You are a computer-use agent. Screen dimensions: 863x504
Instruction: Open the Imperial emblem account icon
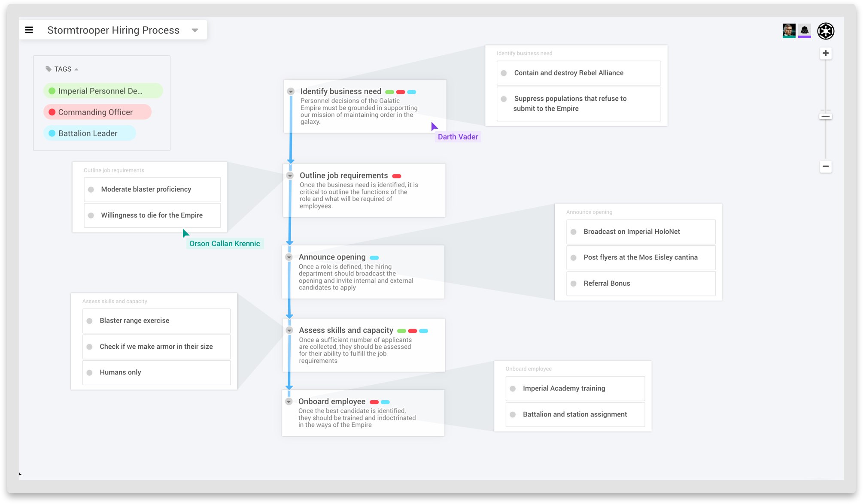826,31
